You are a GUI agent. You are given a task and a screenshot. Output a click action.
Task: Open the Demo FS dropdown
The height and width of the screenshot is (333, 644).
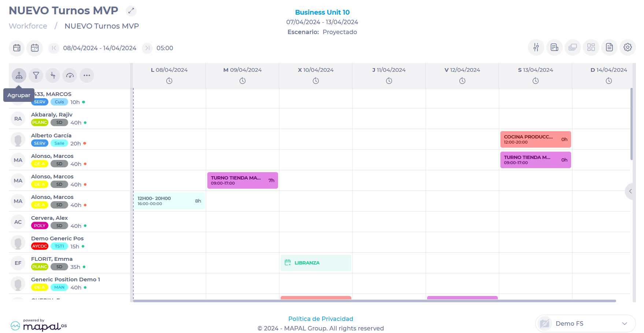(585, 323)
